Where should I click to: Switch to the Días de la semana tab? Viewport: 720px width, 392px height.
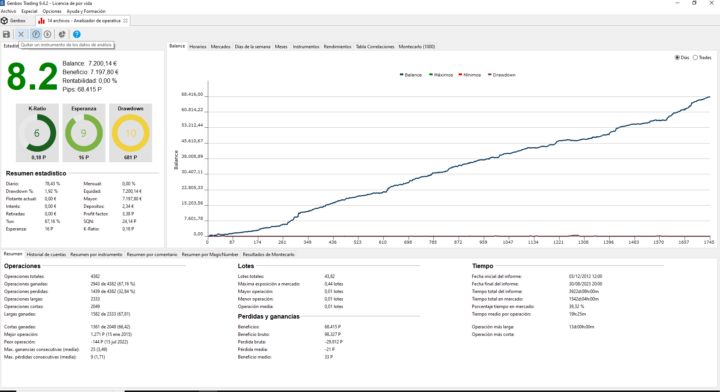pyautogui.click(x=253, y=47)
